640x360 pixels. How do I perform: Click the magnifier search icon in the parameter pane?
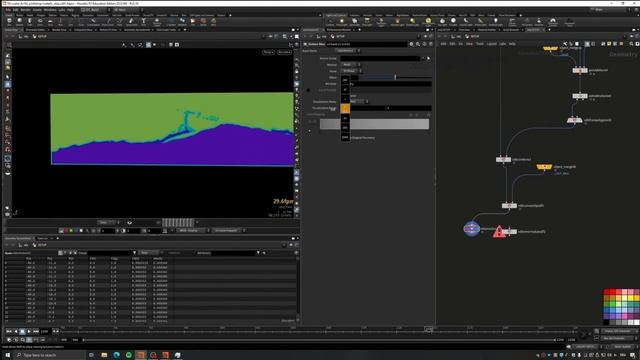418,44
